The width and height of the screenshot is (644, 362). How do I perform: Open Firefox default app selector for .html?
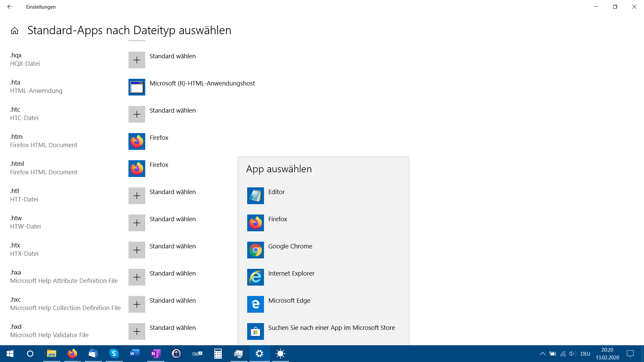point(137,169)
